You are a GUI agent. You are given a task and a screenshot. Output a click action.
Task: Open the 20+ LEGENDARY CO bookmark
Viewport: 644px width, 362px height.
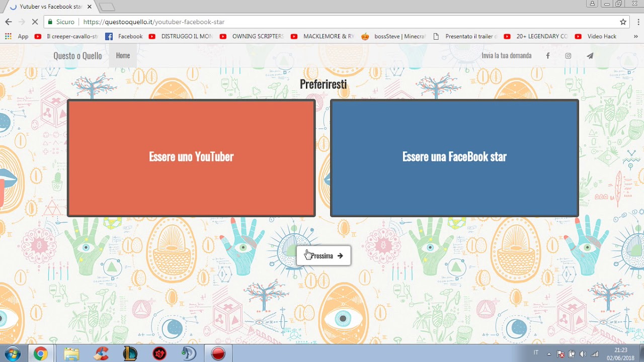pos(536,36)
